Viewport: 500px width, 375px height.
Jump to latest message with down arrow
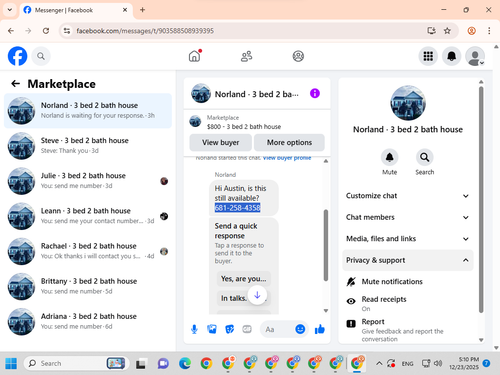point(257,295)
